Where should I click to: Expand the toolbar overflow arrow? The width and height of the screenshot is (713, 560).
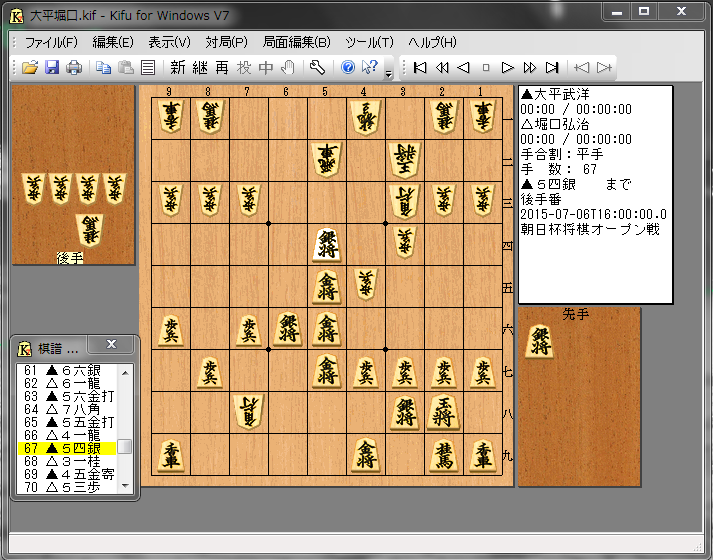(x=388, y=74)
